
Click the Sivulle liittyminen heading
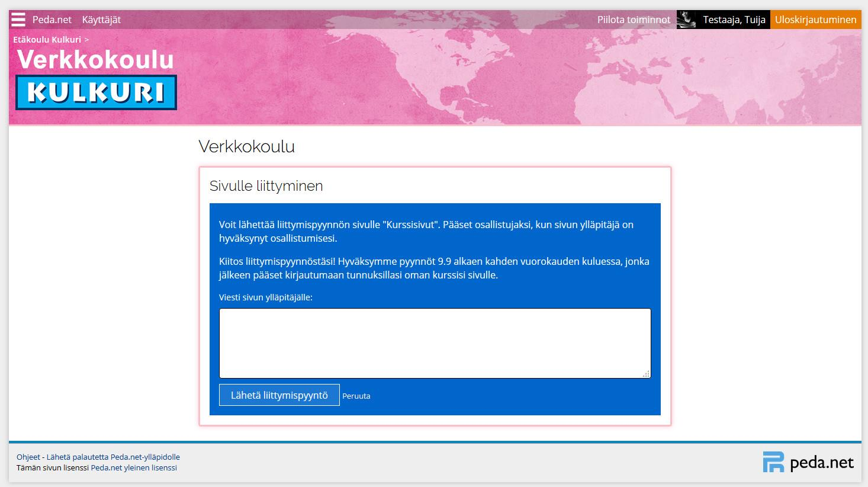point(266,186)
